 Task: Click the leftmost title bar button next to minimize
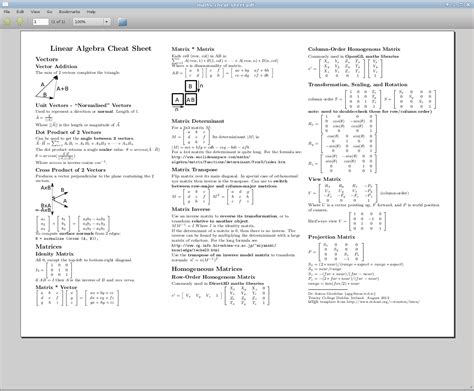(x=447, y=4)
